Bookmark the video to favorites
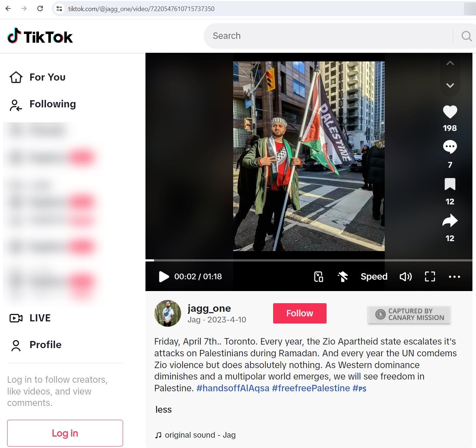This screenshot has width=476, height=448. 450,184
